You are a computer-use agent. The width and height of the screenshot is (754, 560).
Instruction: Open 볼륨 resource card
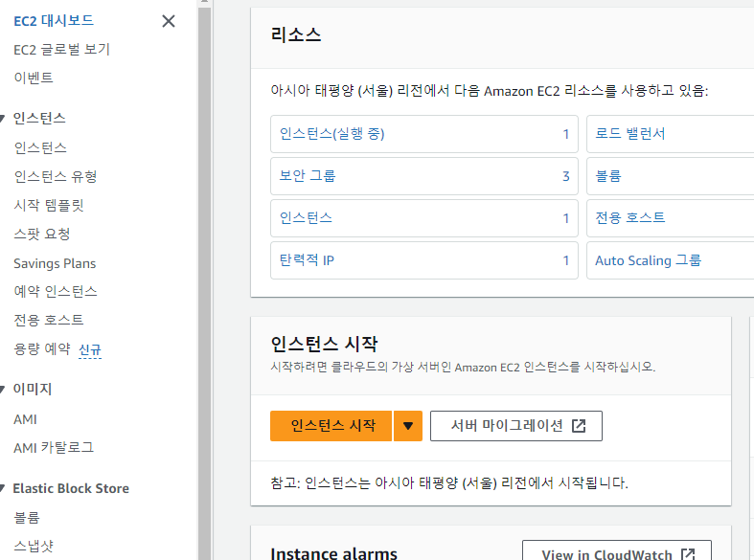click(671, 176)
